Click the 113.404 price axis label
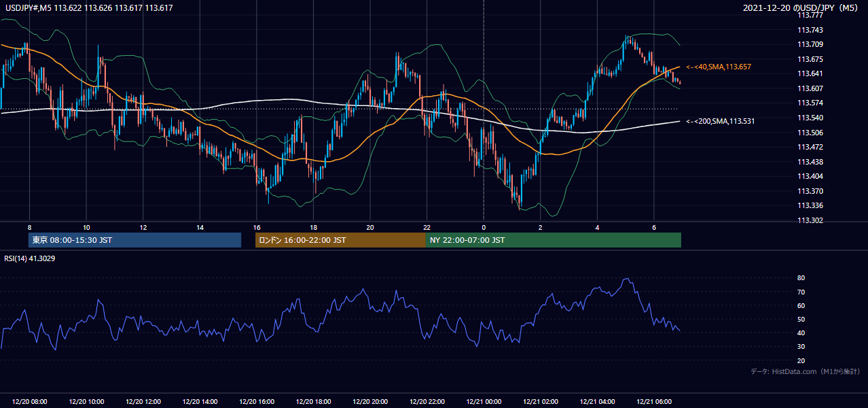This screenshot has width=868, height=408. (x=810, y=177)
